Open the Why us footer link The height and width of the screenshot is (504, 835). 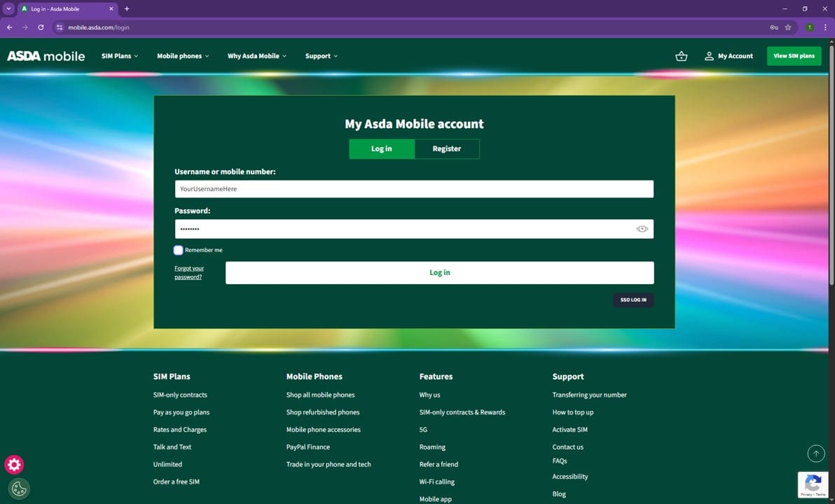[x=429, y=395]
